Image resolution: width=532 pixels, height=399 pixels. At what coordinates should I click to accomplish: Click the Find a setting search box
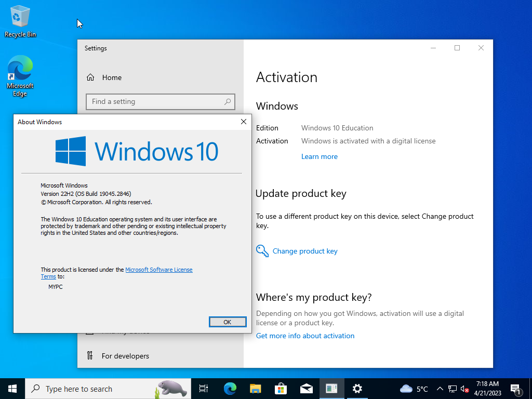coord(160,101)
